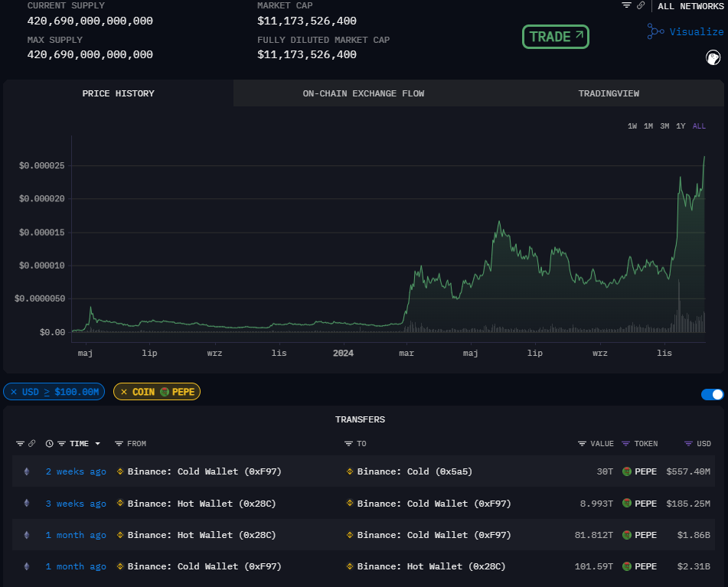Image resolution: width=728 pixels, height=587 pixels.
Task: Click the chain link icon near All Networks
Action: (640, 5)
